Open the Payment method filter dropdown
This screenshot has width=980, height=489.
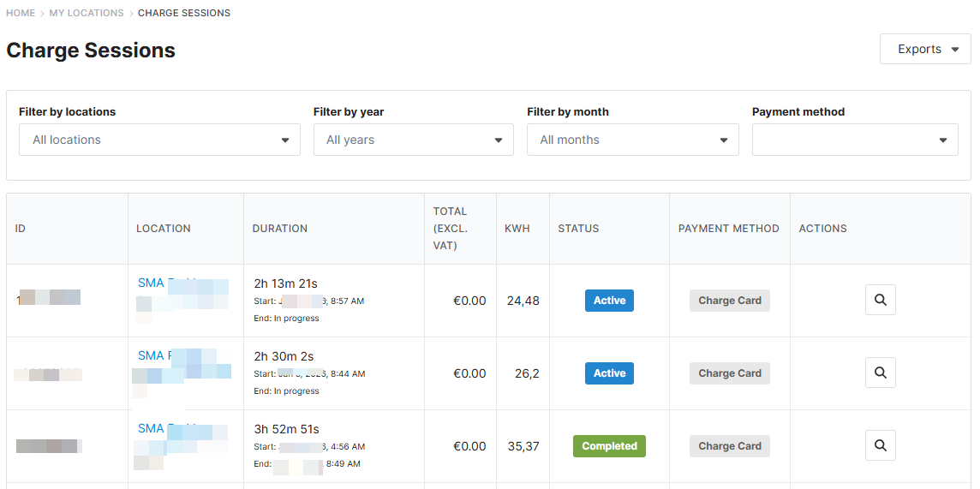[854, 140]
